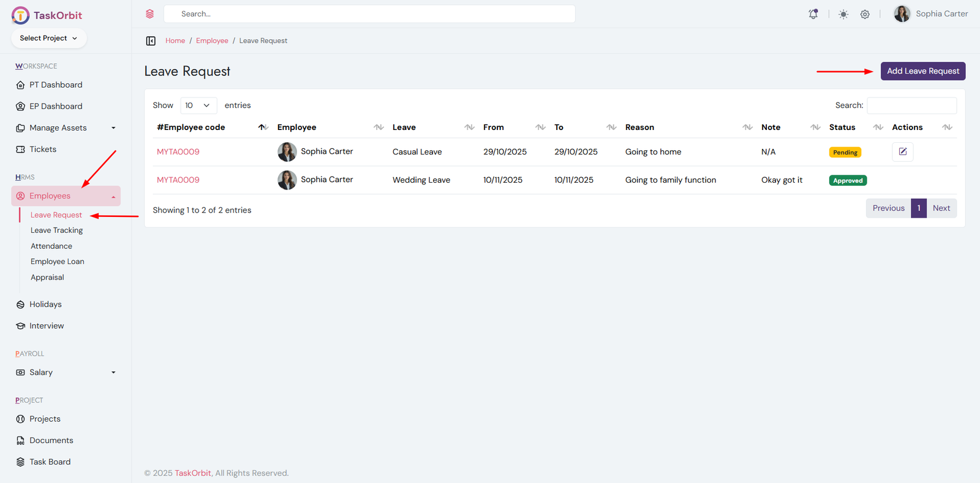The width and height of the screenshot is (980, 483).
Task: Click the 'Okay got it' note cell
Action: (782, 180)
